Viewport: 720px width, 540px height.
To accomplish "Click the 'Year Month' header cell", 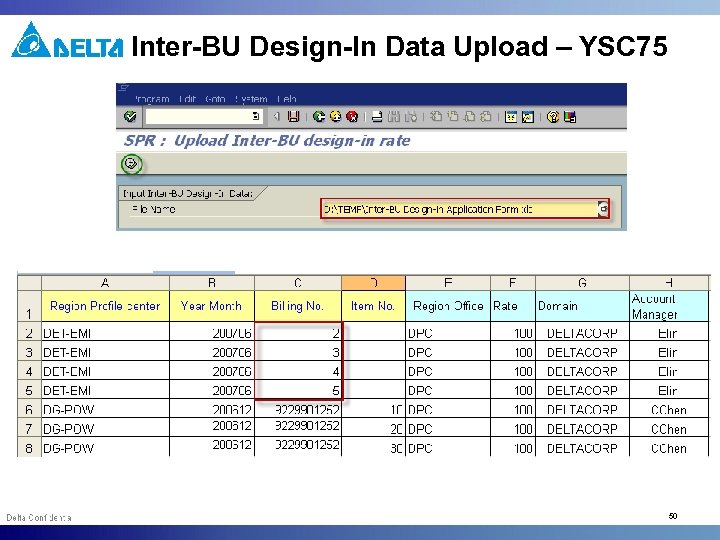I will [212, 306].
